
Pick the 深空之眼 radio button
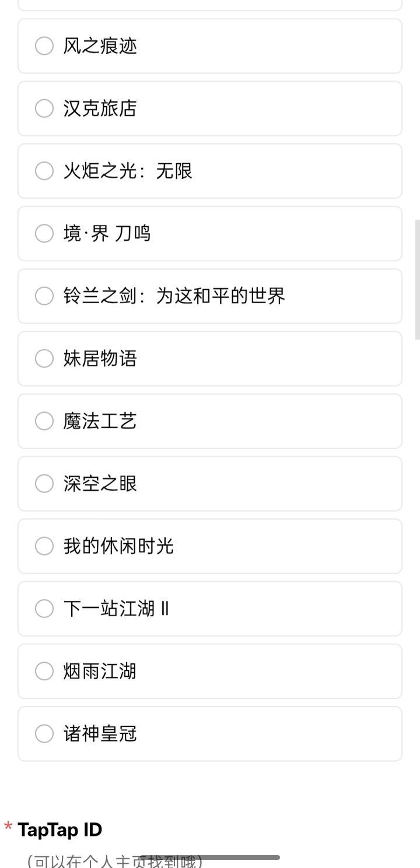coord(44,483)
